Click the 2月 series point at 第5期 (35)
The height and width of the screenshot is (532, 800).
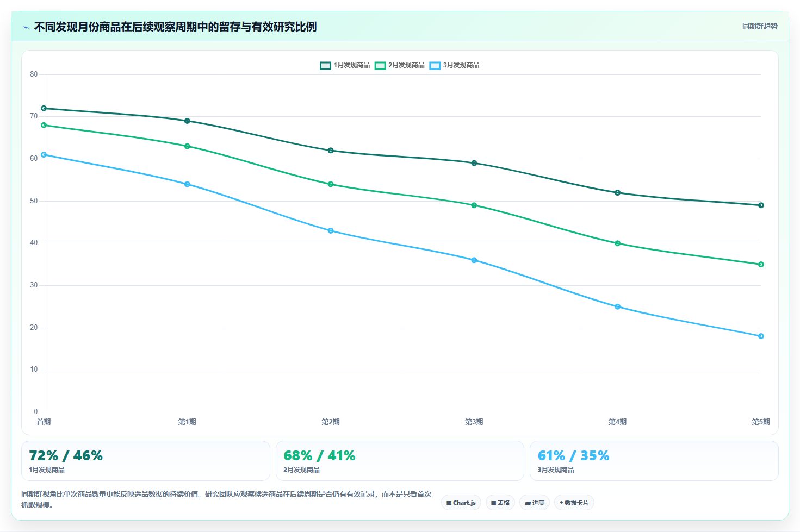pos(761,264)
